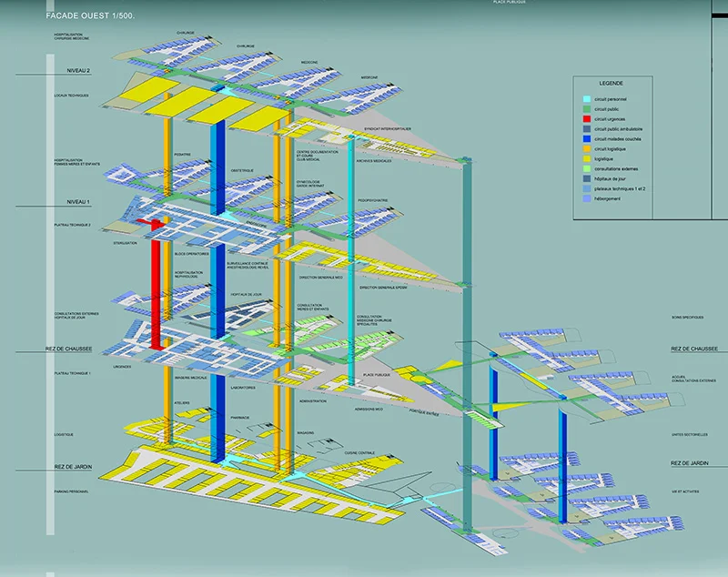Select the 'PEDOPSYCHIATRIE' label
Viewport: 728px width, 577px height.
click(373, 200)
